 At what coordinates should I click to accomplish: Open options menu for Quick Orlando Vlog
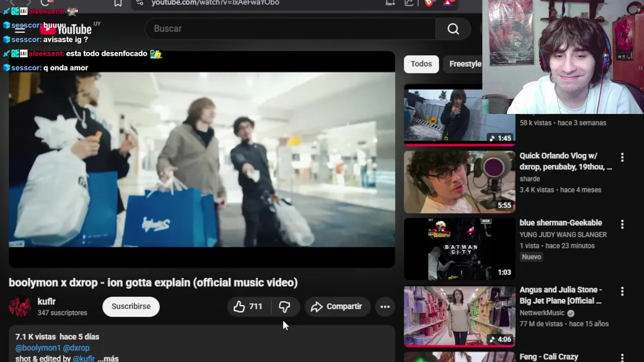pyautogui.click(x=622, y=157)
